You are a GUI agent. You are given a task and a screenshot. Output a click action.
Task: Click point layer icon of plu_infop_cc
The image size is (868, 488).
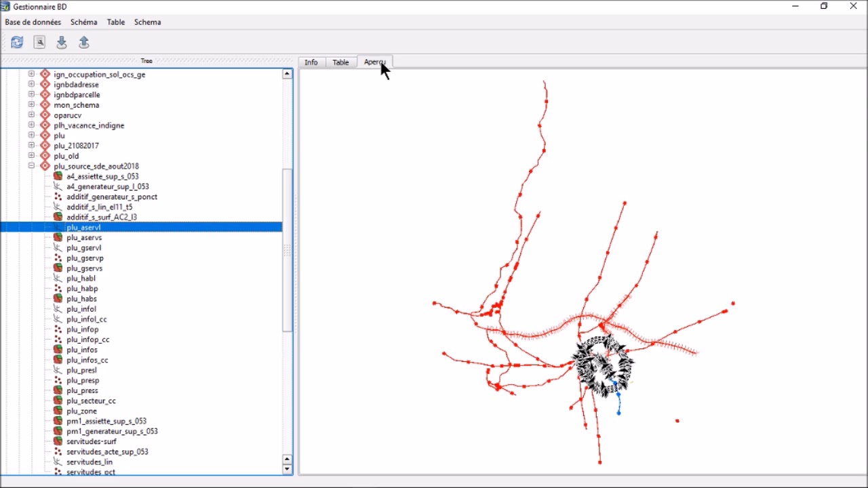click(x=58, y=340)
